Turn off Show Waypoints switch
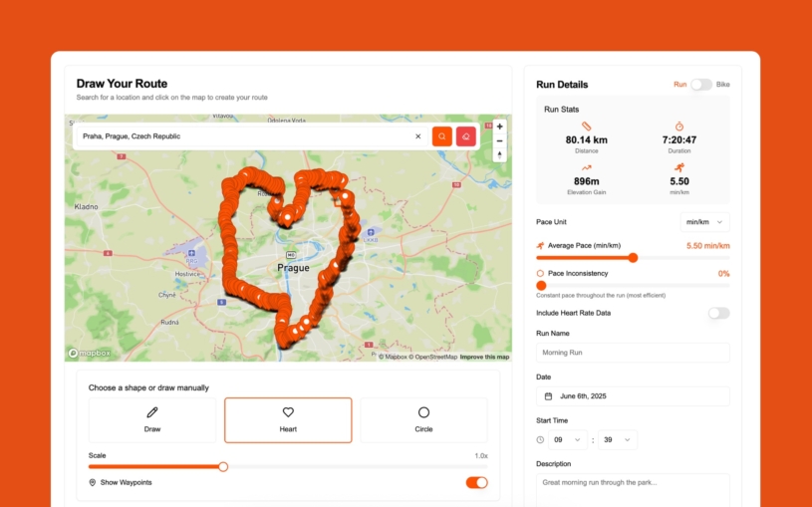Screen dimensions: 812x507 pyautogui.click(x=476, y=483)
